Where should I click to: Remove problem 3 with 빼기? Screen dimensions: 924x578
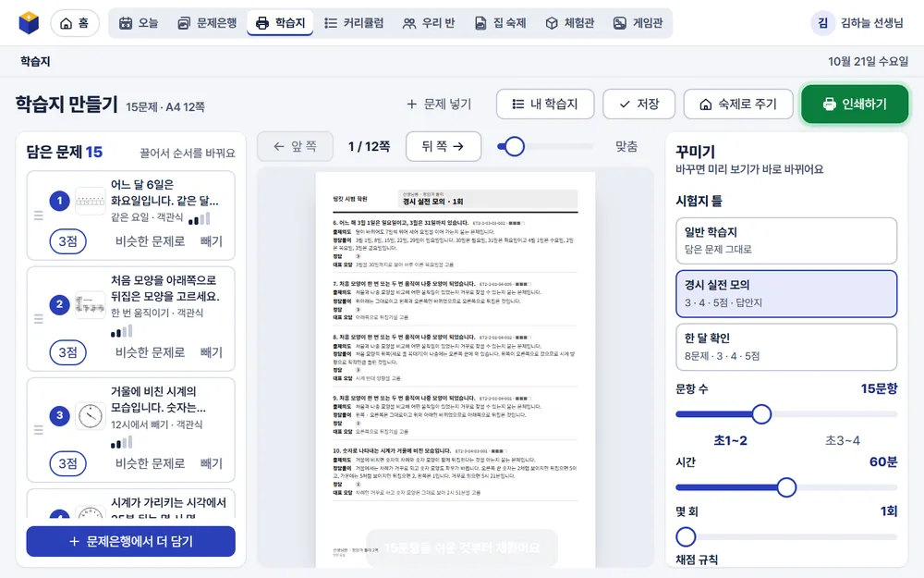[212, 463]
